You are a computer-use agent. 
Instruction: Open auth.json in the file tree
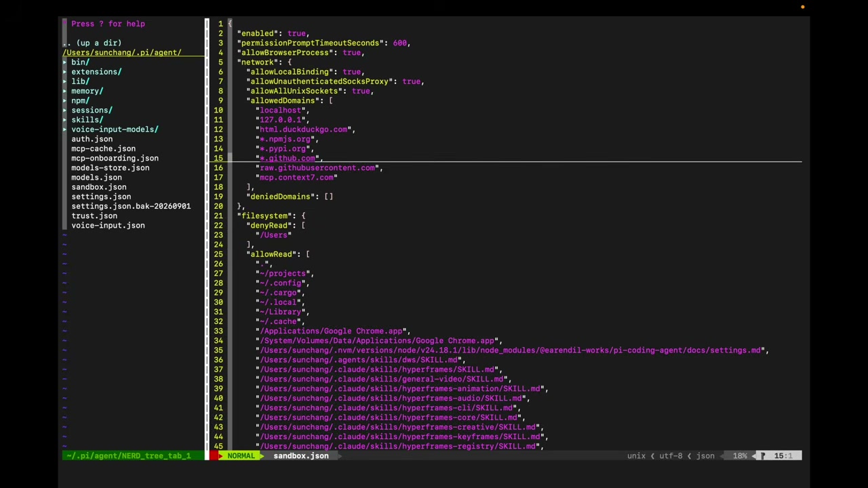coord(92,139)
